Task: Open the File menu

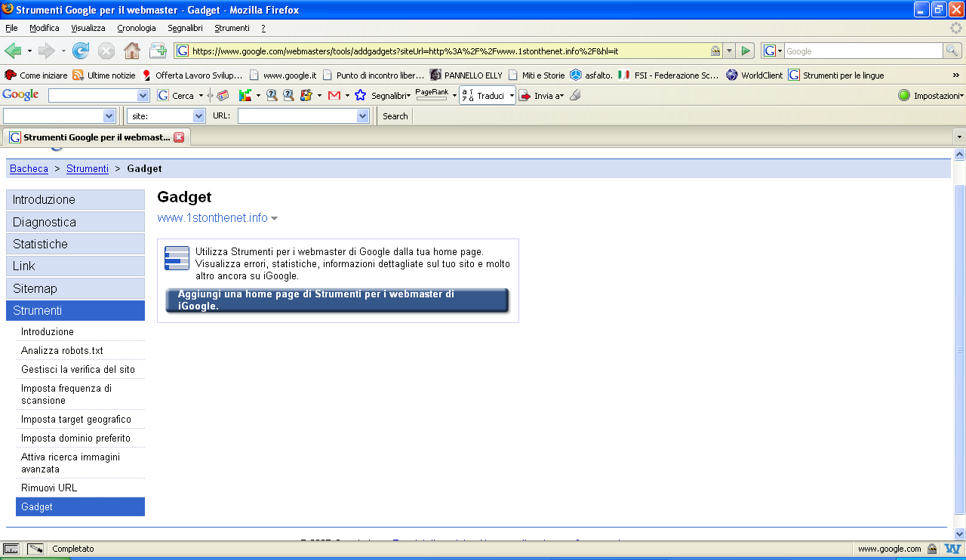Action: [x=11, y=28]
